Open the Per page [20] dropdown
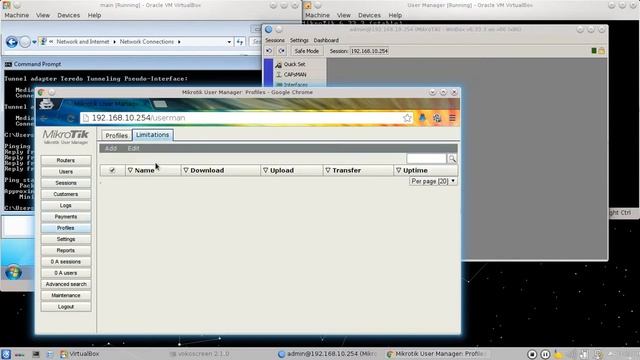 [x=433, y=181]
